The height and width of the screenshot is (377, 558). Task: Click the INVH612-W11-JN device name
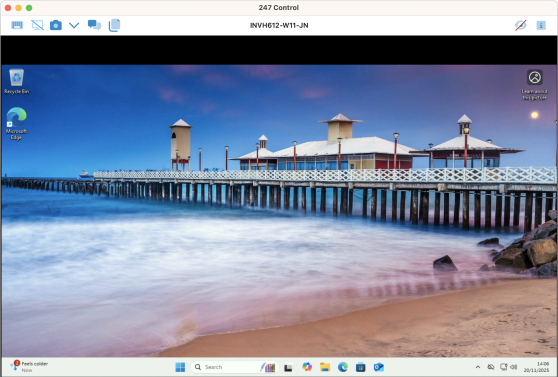coord(279,25)
